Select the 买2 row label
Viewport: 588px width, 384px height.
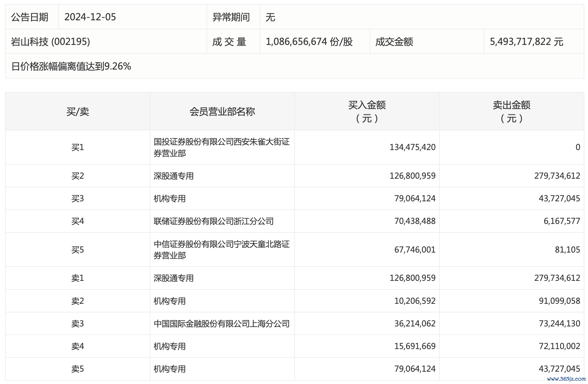click(x=78, y=176)
